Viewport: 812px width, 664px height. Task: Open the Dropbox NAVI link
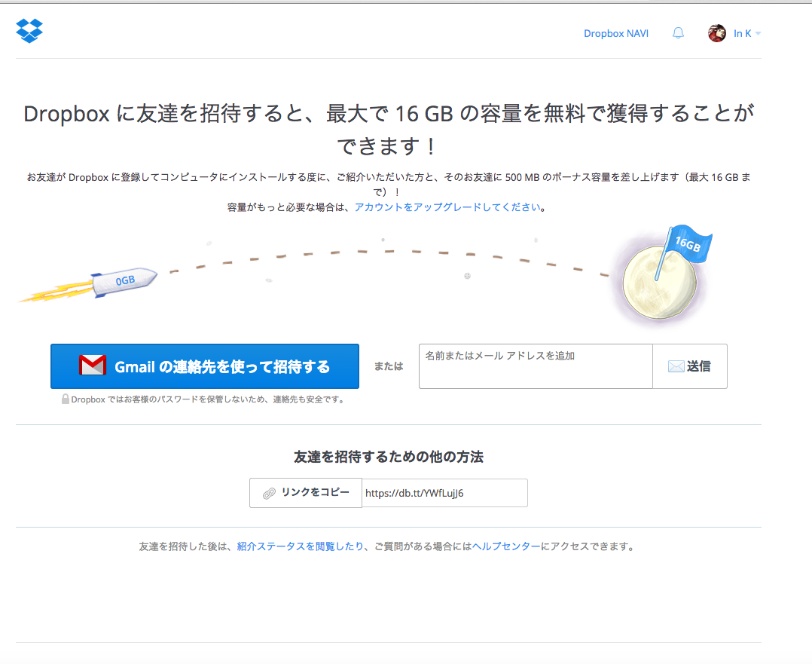(x=615, y=34)
